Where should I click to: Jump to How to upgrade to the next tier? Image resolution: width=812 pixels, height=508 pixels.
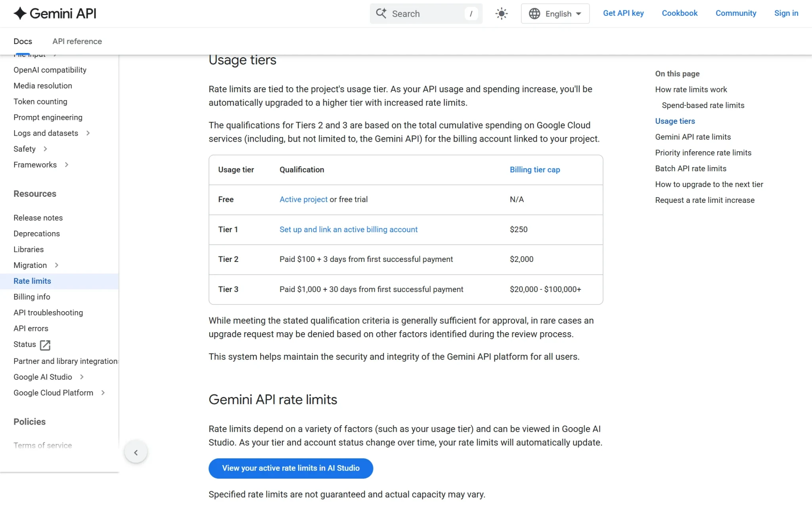(x=709, y=185)
